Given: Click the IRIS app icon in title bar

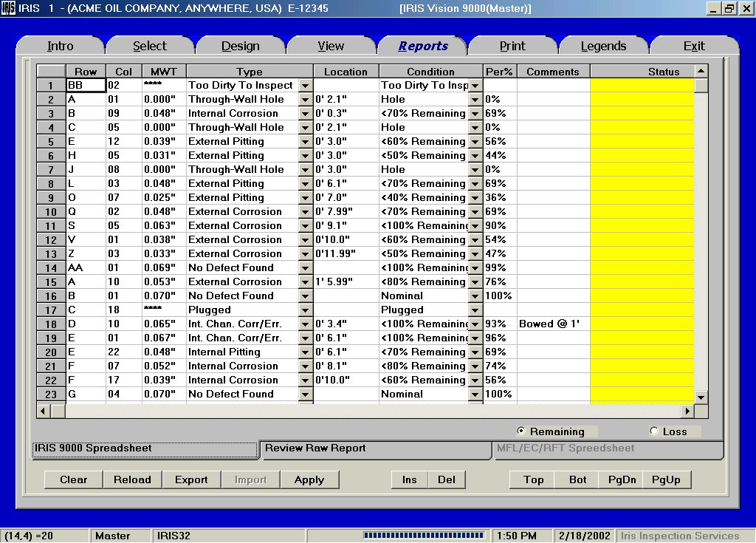Looking at the screenshot, I should pyautogui.click(x=8, y=7).
